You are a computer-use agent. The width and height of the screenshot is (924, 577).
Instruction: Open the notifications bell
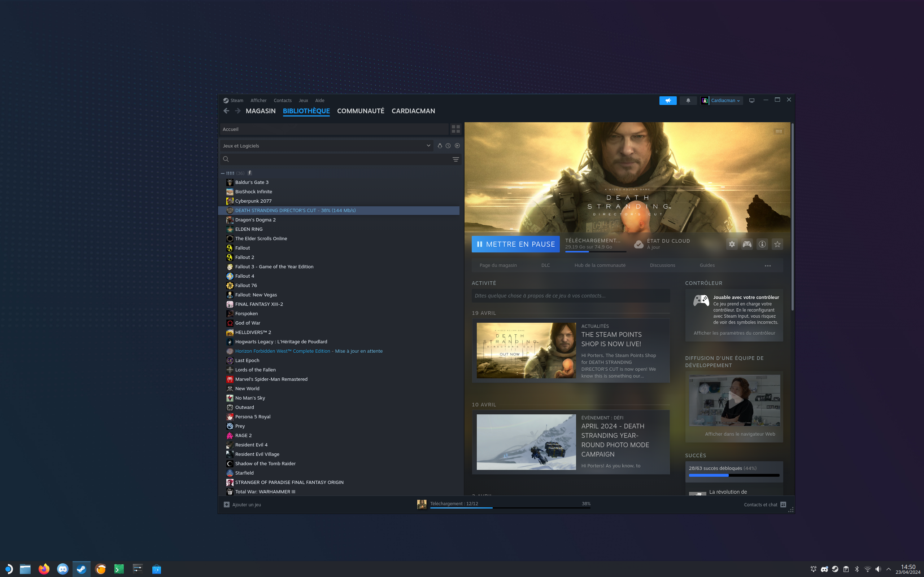(688, 100)
